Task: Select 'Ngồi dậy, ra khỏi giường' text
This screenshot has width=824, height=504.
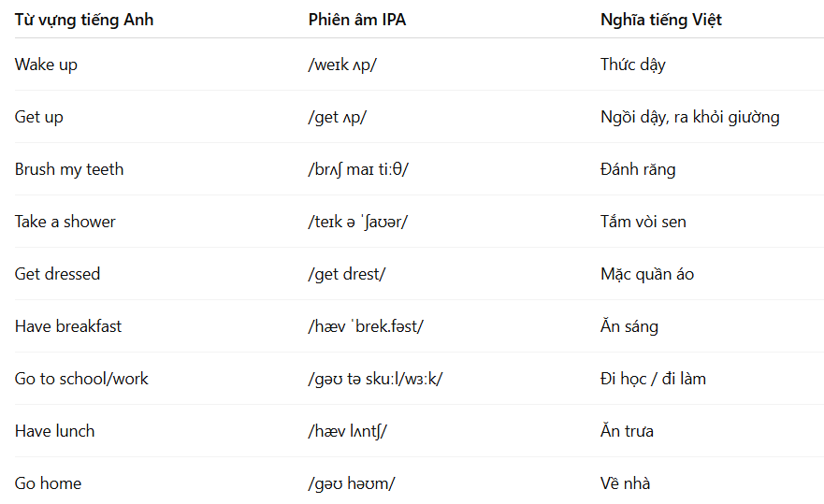Action: tap(690, 117)
